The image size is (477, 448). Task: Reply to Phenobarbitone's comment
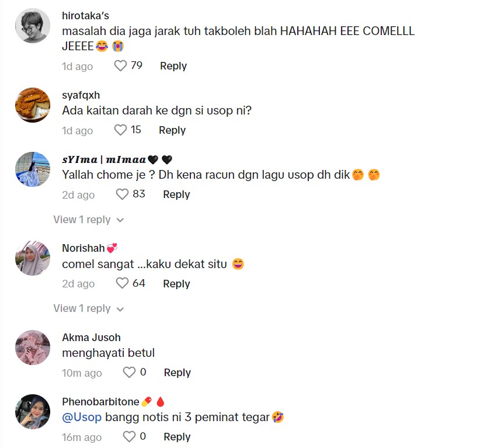(177, 437)
